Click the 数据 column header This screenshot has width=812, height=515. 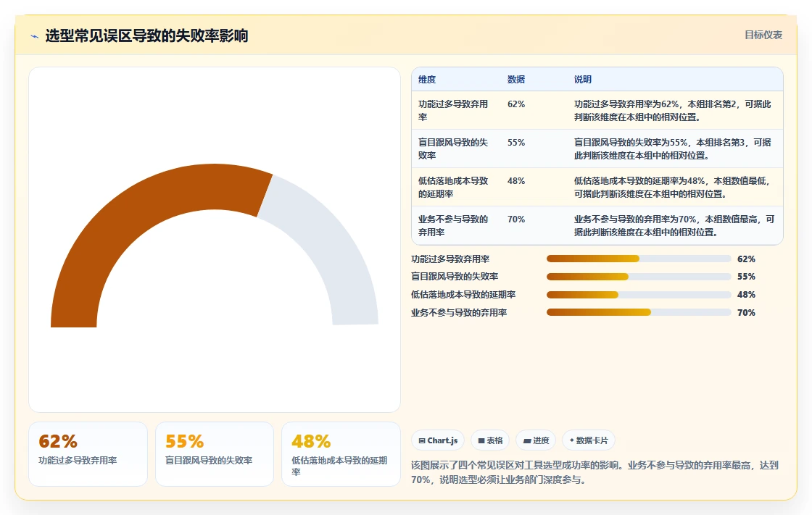pyautogui.click(x=515, y=79)
